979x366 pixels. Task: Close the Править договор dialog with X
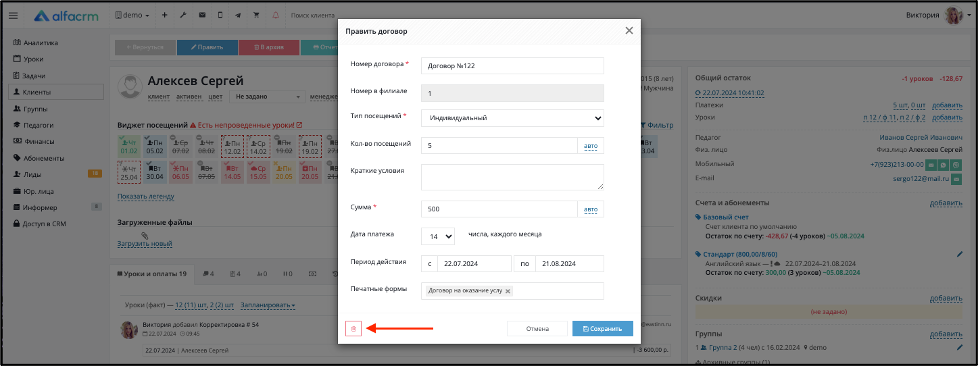point(629,31)
